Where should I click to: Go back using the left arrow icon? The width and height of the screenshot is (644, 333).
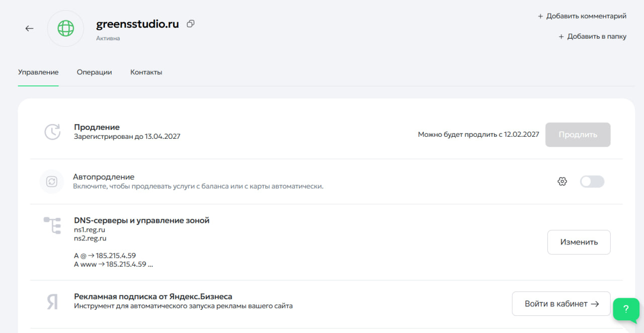click(29, 28)
